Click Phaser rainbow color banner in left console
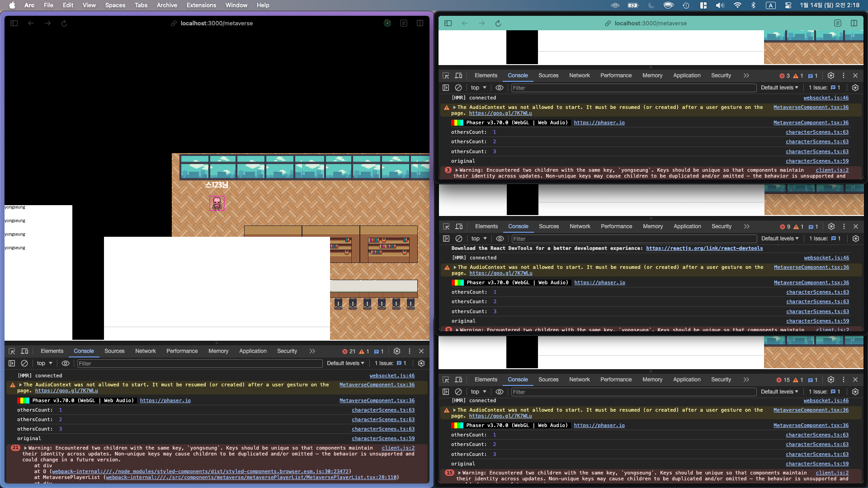The width and height of the screenshot is (868, 488). tap(23, 400)
